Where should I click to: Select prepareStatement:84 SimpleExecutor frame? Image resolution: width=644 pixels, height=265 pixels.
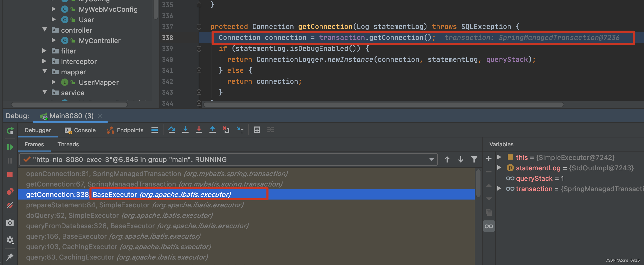(246, 205)
